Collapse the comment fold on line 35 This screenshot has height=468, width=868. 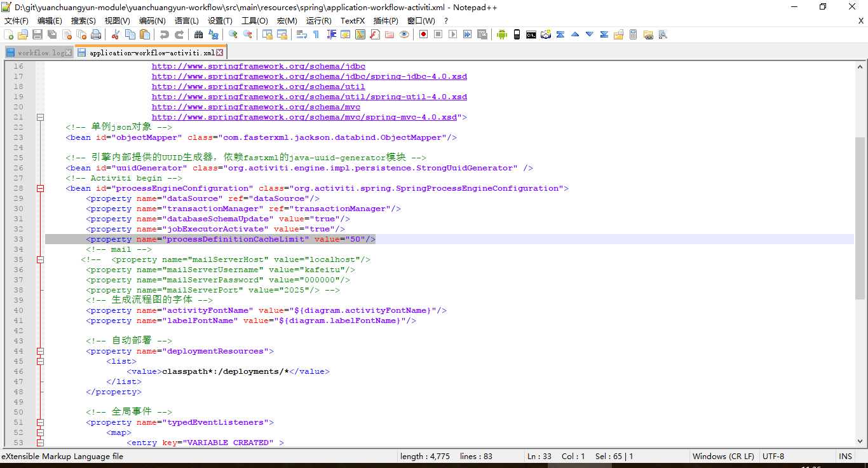coord(41,259)
